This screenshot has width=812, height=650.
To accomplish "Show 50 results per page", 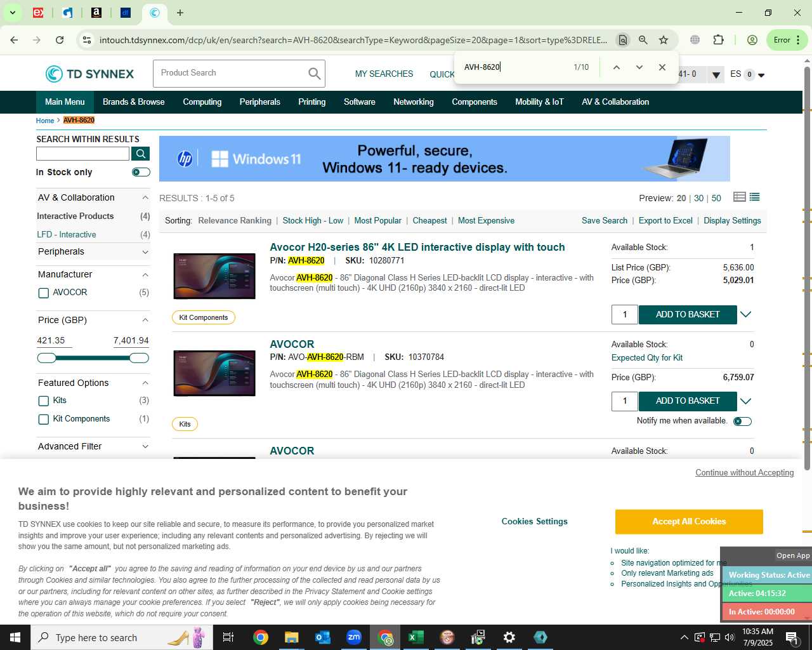I will coord(716,198).
